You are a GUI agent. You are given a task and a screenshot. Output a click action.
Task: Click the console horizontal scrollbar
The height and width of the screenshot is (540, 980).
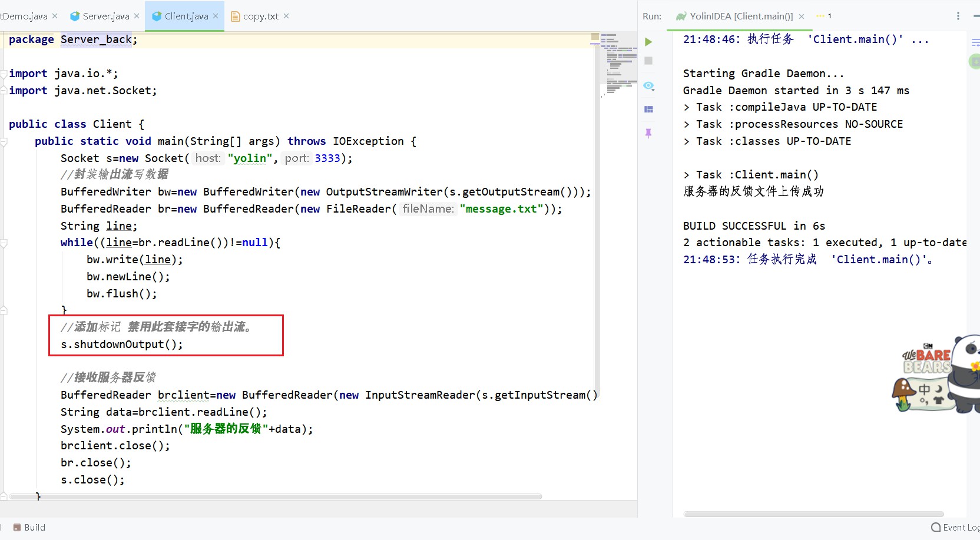[813, 514]
